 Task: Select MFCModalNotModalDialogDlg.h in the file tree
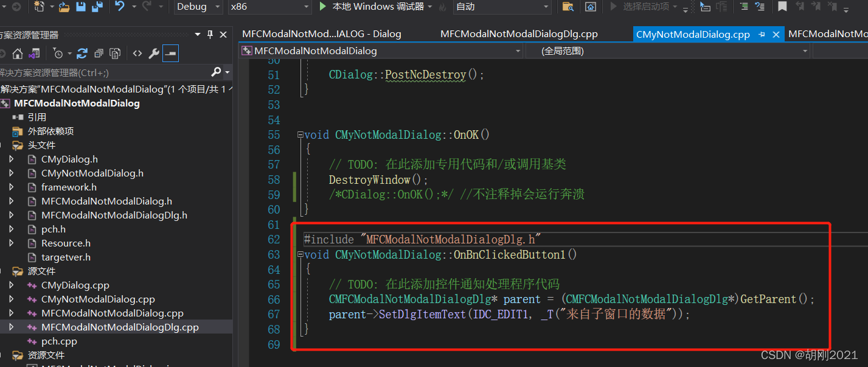[114, 215]
